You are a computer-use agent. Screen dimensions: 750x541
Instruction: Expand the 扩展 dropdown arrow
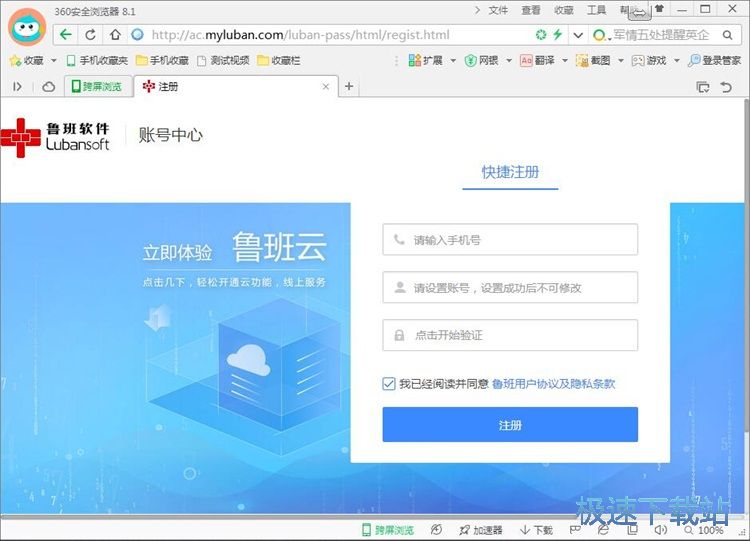(x=452, y=61)
